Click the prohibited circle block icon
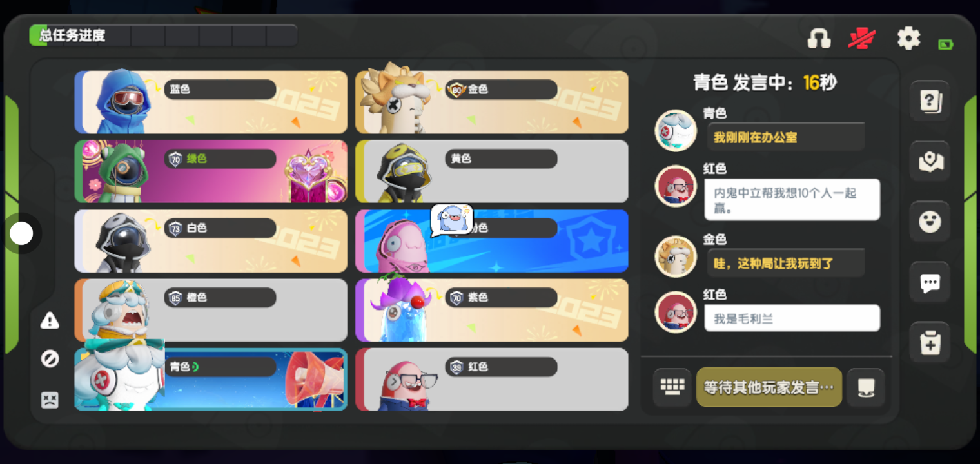980x464 pixels. point(50,359)
